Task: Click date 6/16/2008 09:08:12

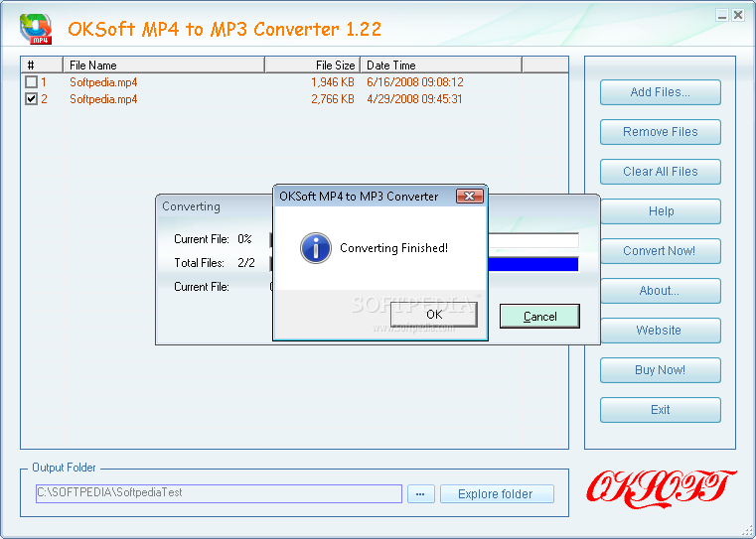Action: [414, 81]
